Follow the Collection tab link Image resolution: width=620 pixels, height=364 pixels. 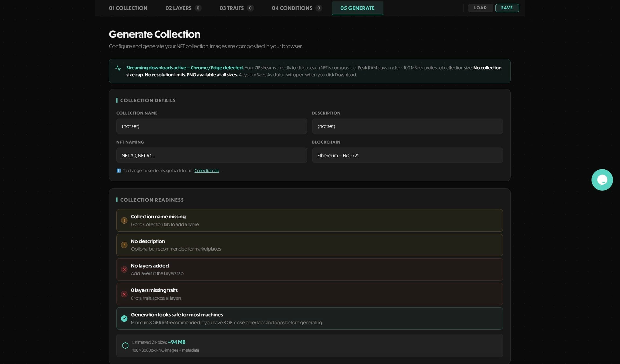pyautogui.click(x=207, y=170)
